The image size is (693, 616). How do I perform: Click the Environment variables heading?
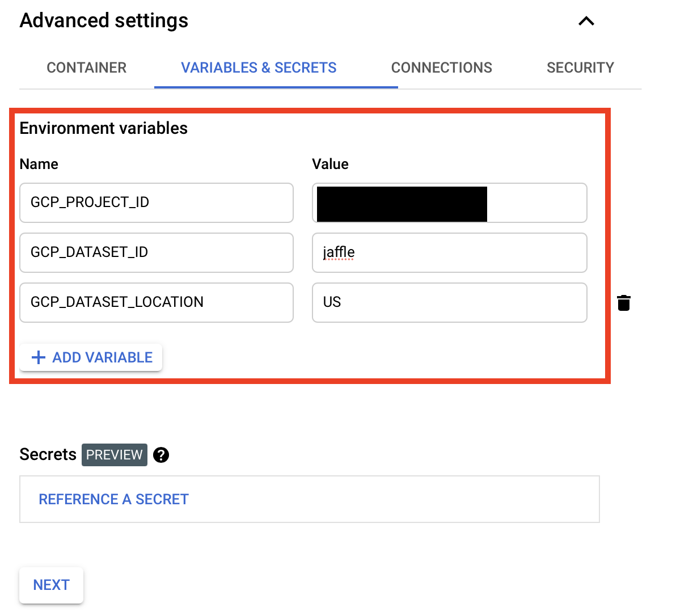coord(104,128)
